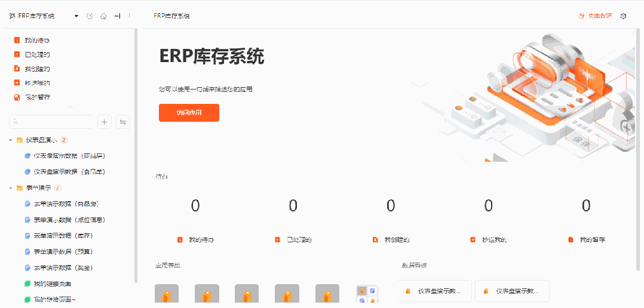Go to the home icon in sidebar header

tap(103, 16)
